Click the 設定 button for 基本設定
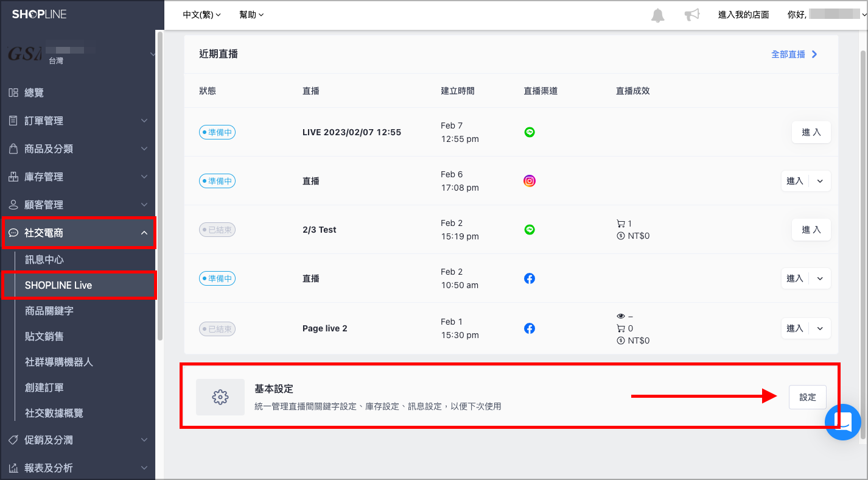The image size is (868, 480). pos(808,397)
